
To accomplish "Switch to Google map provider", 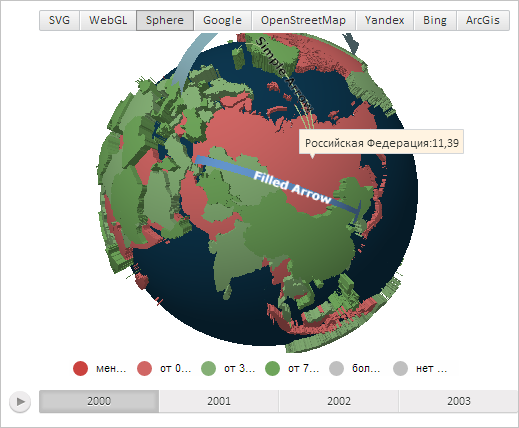I will [x=222, y=20].
